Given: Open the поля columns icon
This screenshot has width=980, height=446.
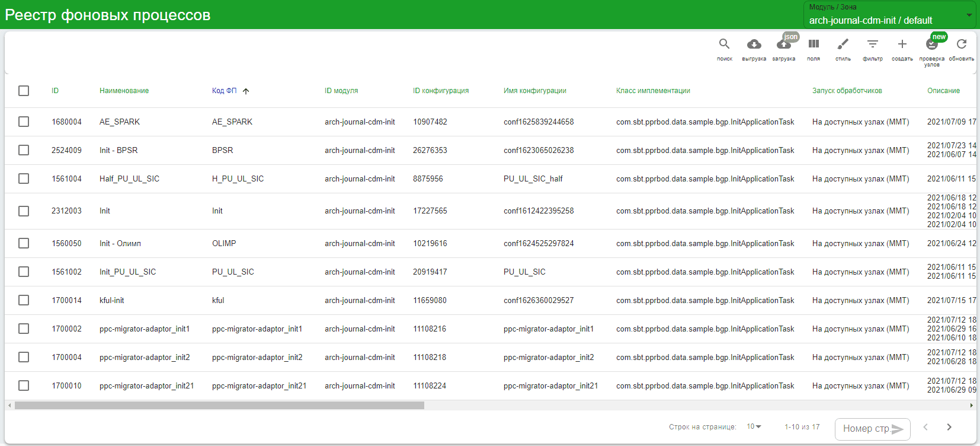Looking at the screenshot, I should tap(814, 44).
